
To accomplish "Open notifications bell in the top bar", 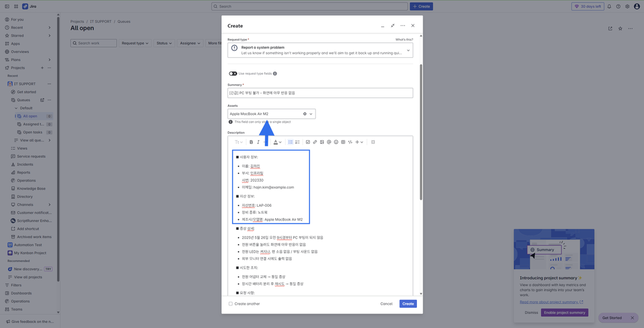I will pyautogui.click(x=609, y=6).
